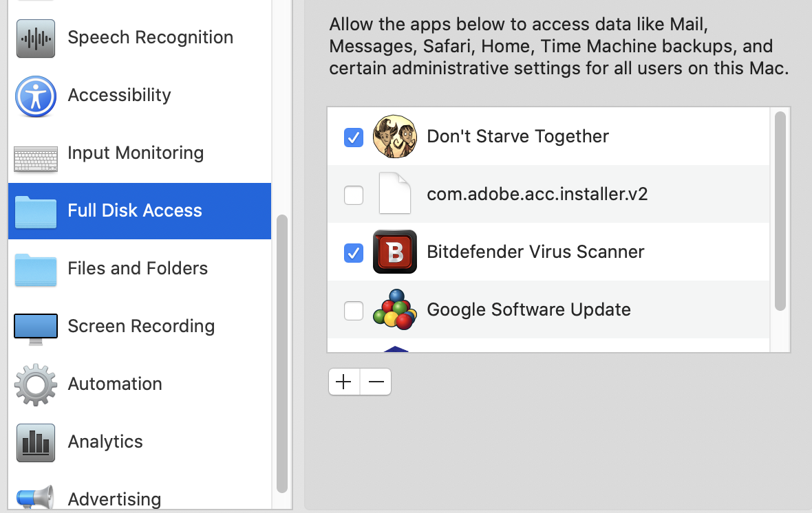This screenshot has width=812, height=513.
Task: Remove selected app with minus button
Action: 376,382
